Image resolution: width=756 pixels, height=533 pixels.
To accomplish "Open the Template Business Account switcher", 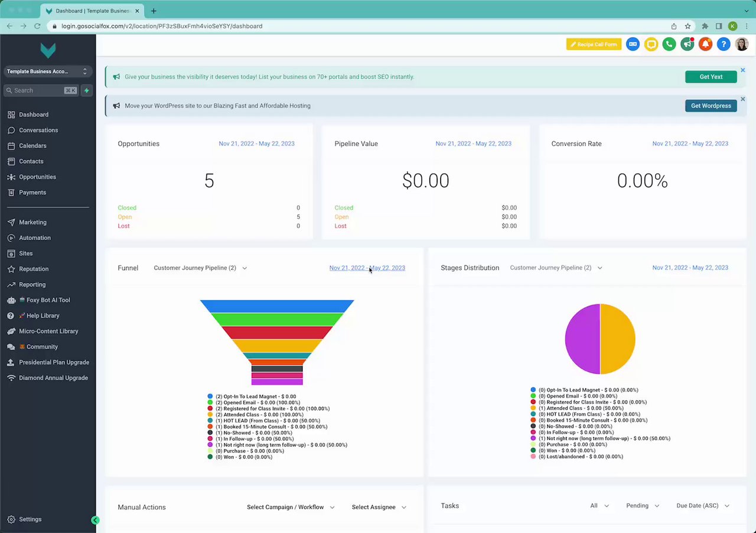I will [x=47, y=71].
